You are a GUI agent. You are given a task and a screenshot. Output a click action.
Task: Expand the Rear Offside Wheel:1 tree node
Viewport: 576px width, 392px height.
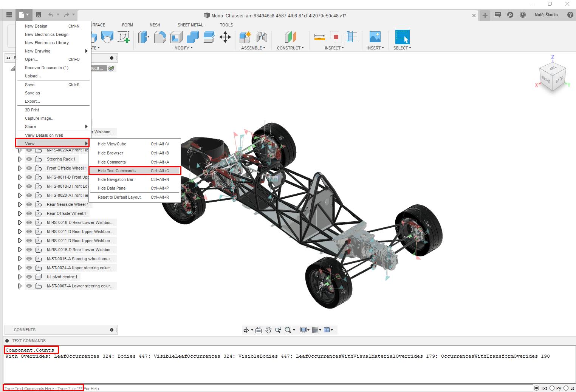[x=20, y=213]
